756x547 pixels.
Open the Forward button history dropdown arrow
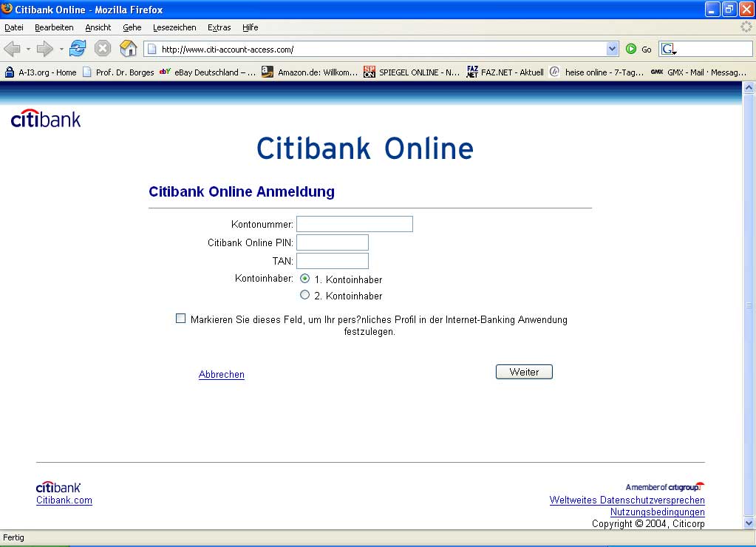(x=61, y=50)
